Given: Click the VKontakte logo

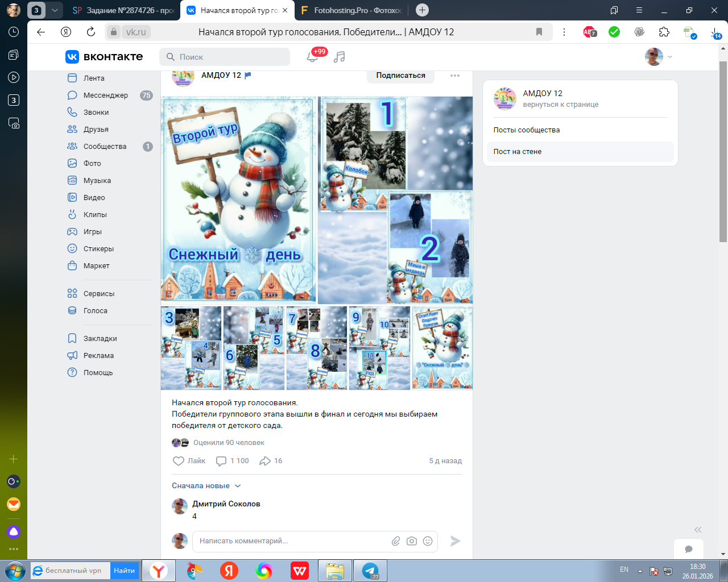Looking at the screenshot, I should coord(104,57).
